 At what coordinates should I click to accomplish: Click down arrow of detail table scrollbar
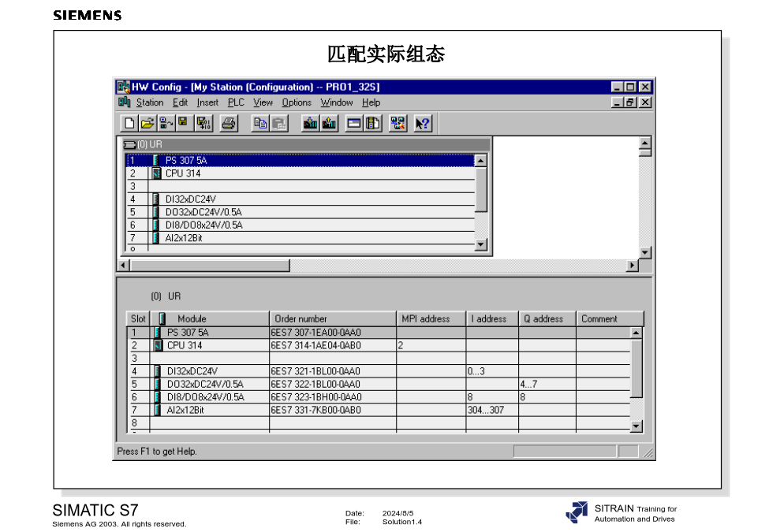tap(636, 426)
